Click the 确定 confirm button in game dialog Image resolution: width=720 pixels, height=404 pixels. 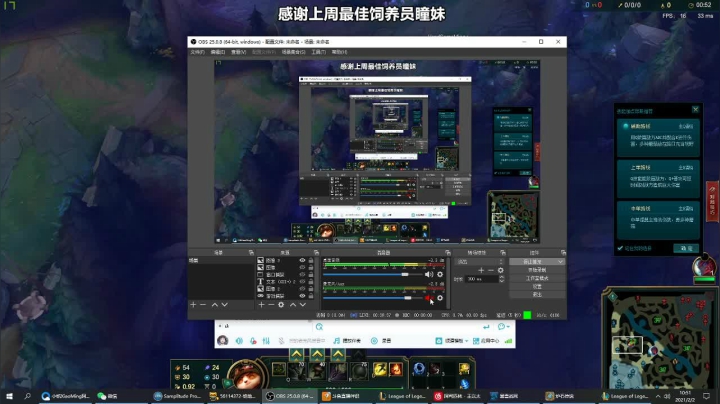click(686, 248)
